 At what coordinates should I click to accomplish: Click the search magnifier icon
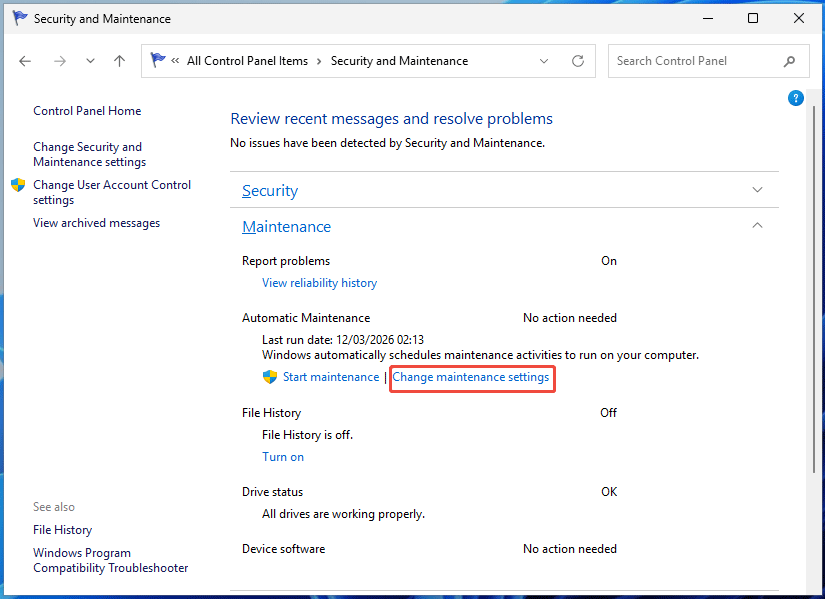[790, 61]
